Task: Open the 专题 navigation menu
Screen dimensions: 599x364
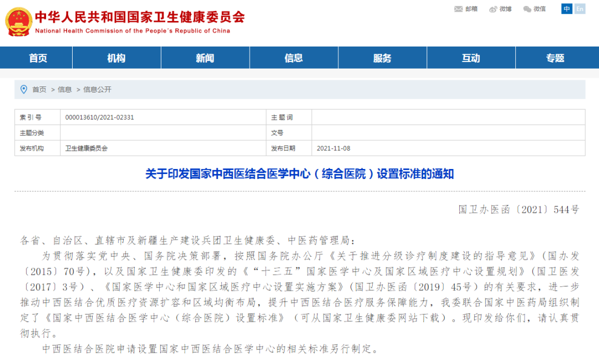Action: point(555,58)
